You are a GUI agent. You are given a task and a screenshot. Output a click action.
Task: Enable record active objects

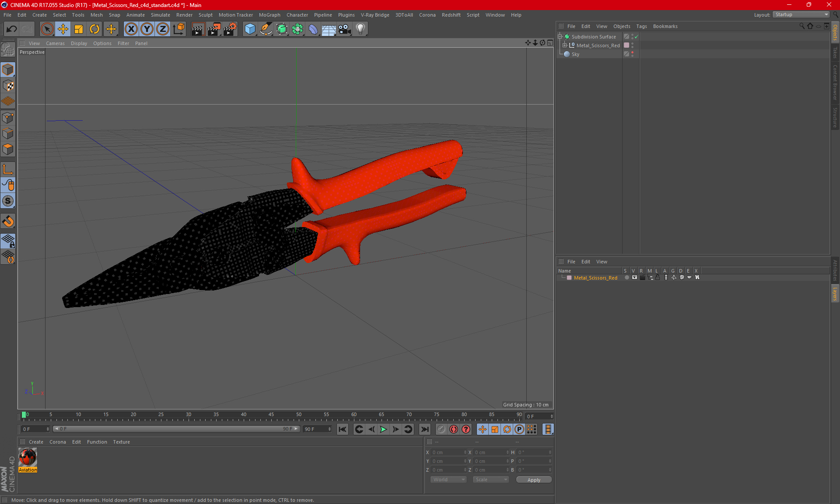[x=441, y=429]
